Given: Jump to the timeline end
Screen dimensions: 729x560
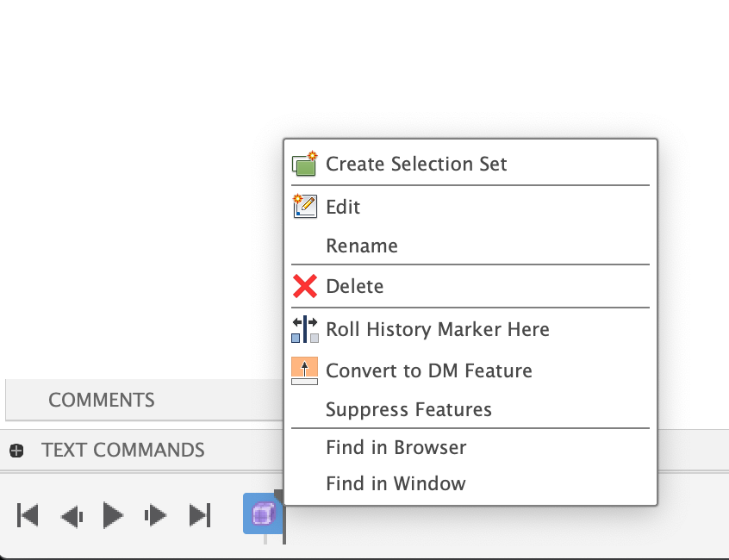Looking at the screenshot, I should pos(200,515).
